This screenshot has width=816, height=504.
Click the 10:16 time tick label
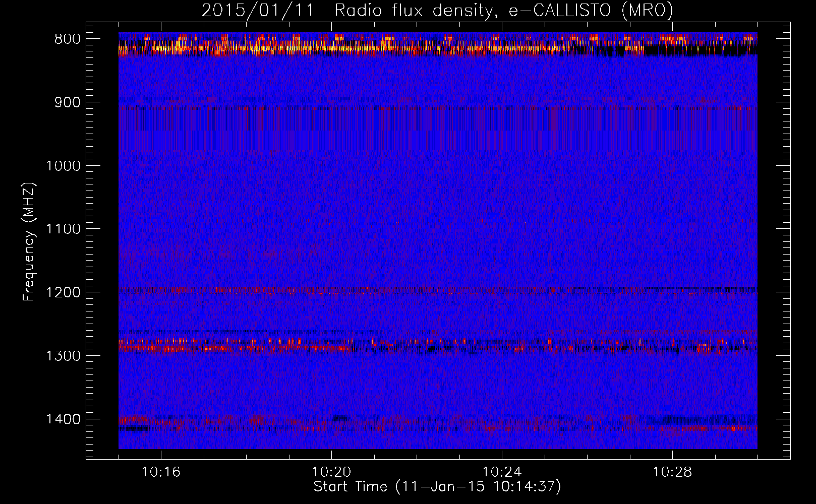pyautogui.click(x=161, y=472)
